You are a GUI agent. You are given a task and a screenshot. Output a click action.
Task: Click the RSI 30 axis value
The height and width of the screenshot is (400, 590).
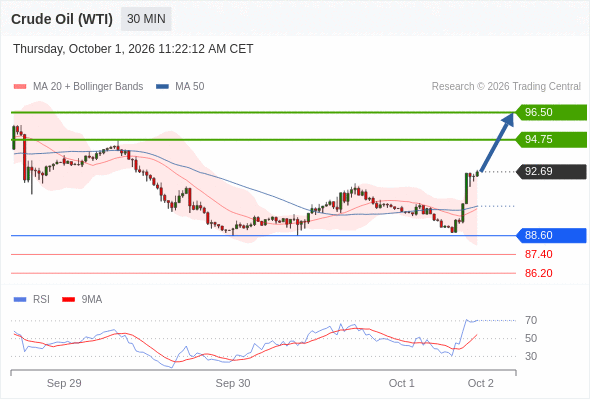tap(531, 356)
